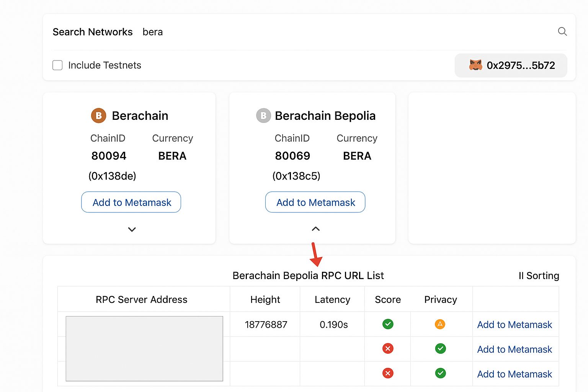The image size is (588, 392).
Task: Click green privacy check in third RPC row
Action: pyautogui.click(x=441, y=373)
